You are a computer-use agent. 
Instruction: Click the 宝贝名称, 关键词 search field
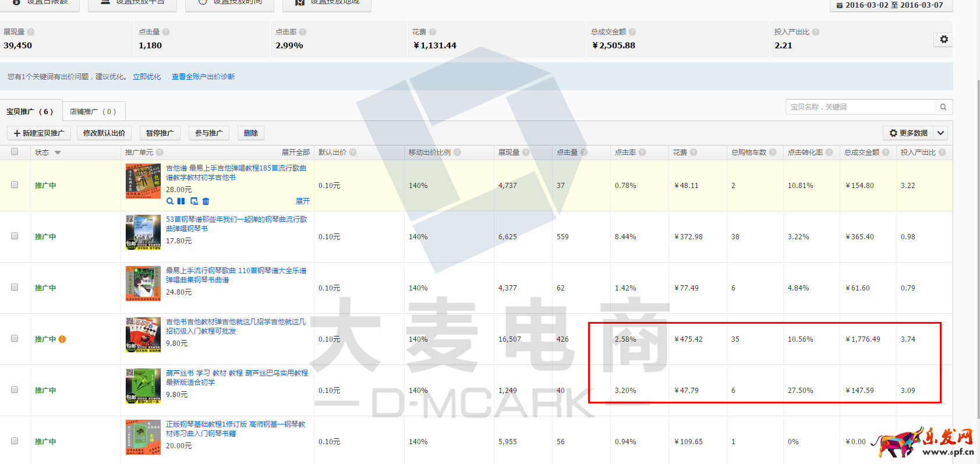861,107
